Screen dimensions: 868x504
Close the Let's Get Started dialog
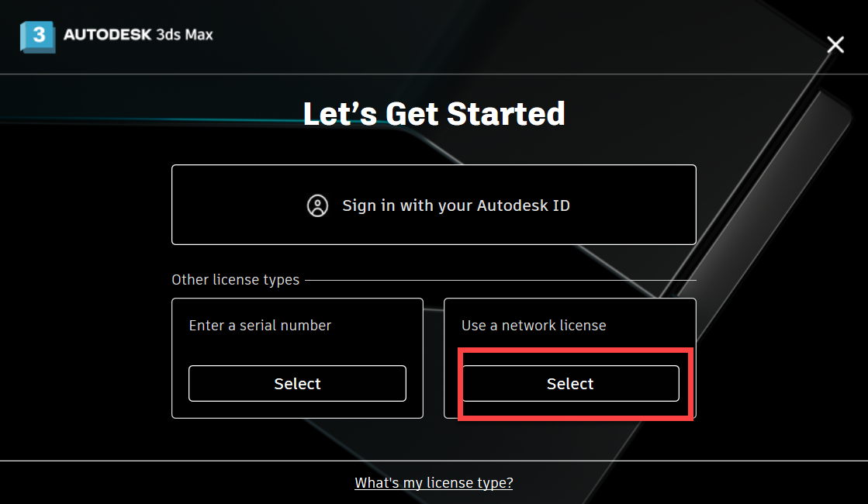[835, 45]
